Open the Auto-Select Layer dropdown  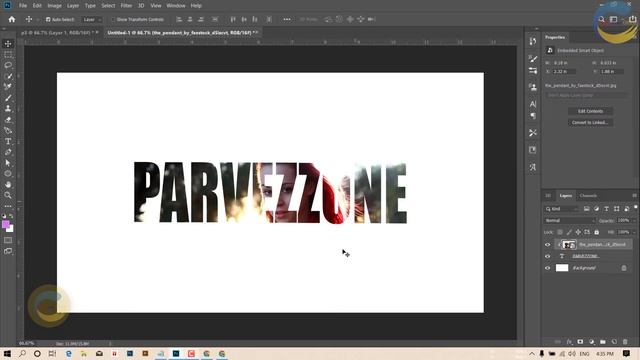(x=91, y=19)
